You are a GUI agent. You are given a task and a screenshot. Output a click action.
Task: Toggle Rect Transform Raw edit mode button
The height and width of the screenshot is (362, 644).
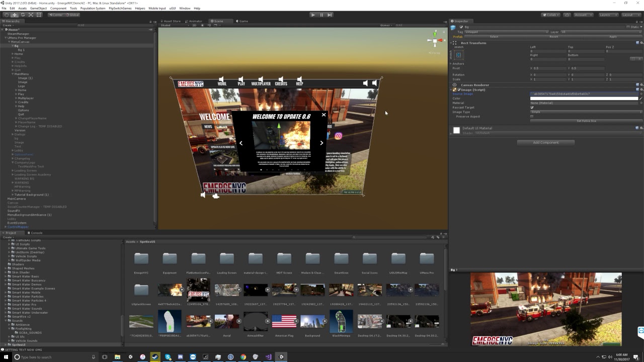(x=639, y=59)
